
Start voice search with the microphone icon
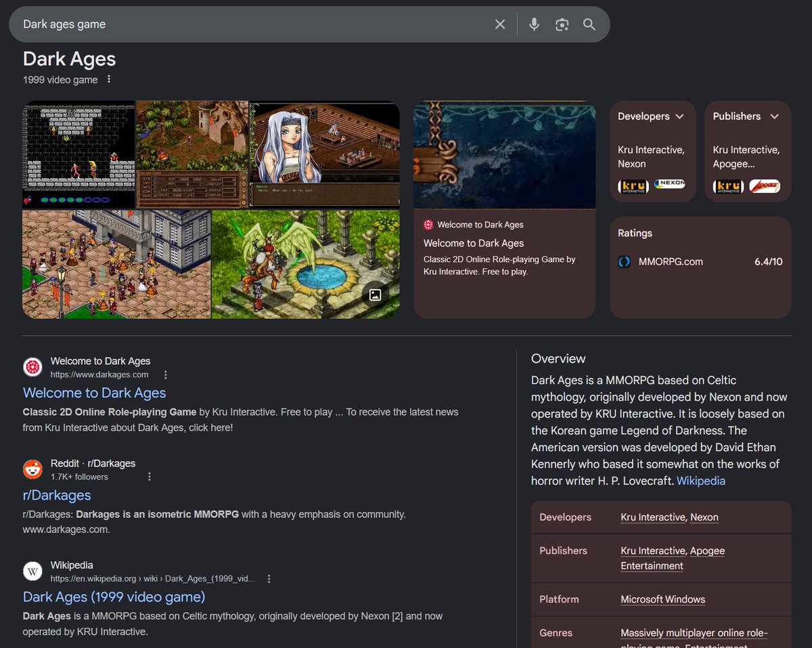pos(534,24)
